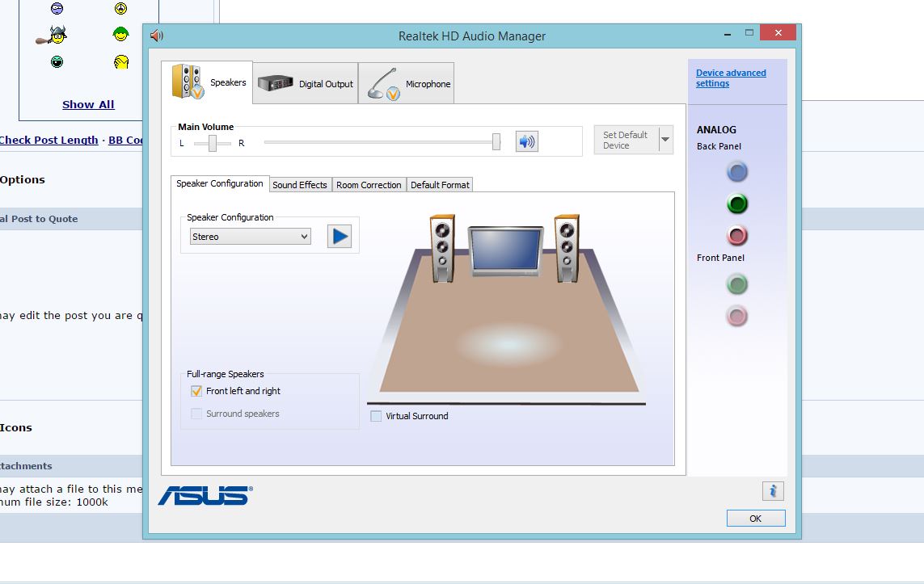Click the Main Volume slider handle
This screenshot has height=584, width=924.
pyautogui.click(x=496, y=141)
